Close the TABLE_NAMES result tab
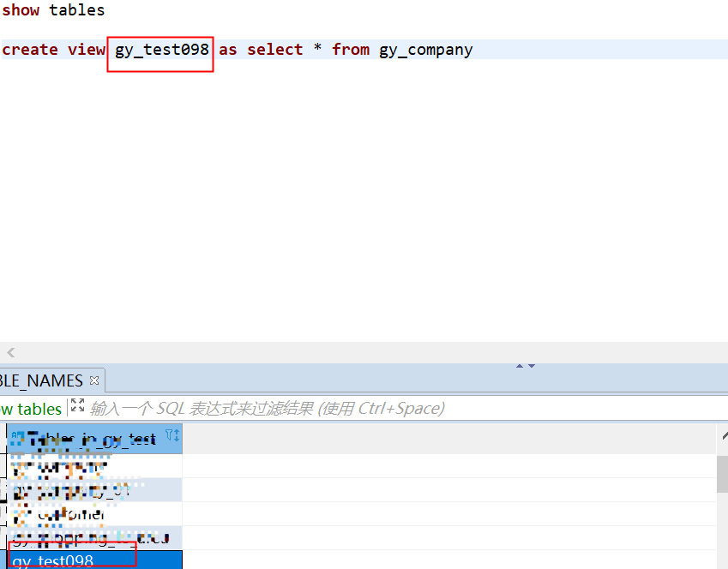The width and height of the screenshot is (728, 569). pyautogui.click(x=94, y=380)
